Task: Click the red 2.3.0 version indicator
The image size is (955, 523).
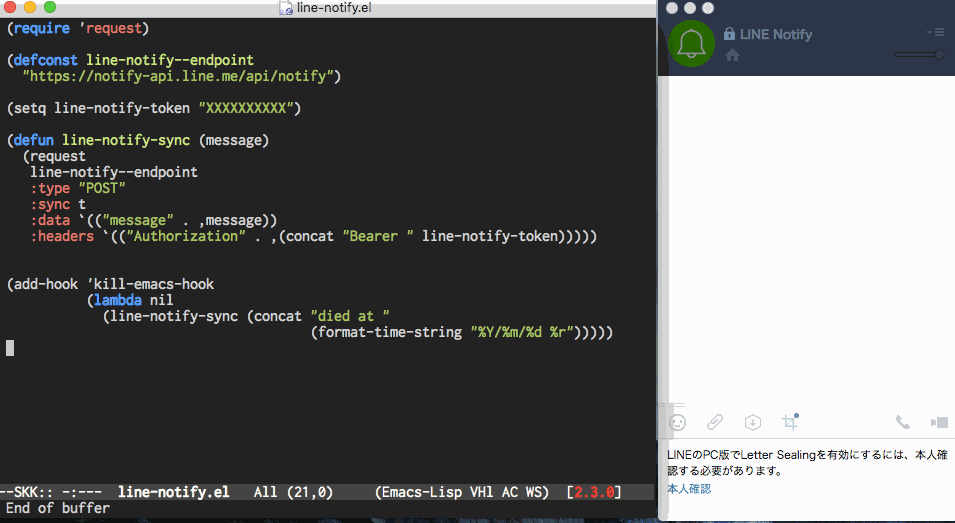Action: pos(594,492)
